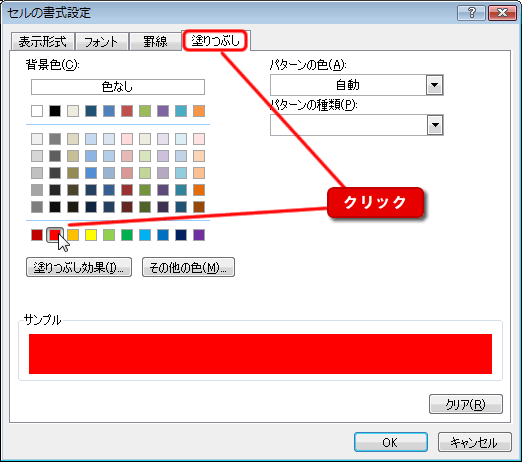Pick dark navy in the standard colors row
This screenshot has width=522, height=462.
tap(181, 235)
